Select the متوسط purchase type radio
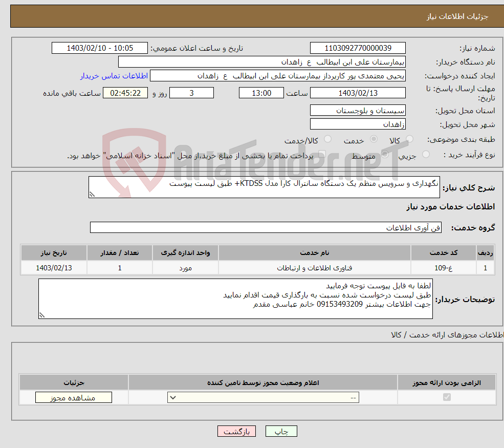 click(x=385, y=155)
